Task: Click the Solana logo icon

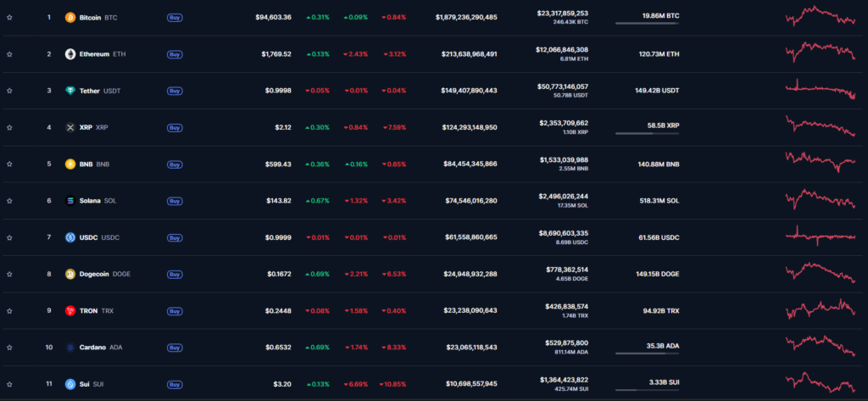Action: (x=70, y=200)
